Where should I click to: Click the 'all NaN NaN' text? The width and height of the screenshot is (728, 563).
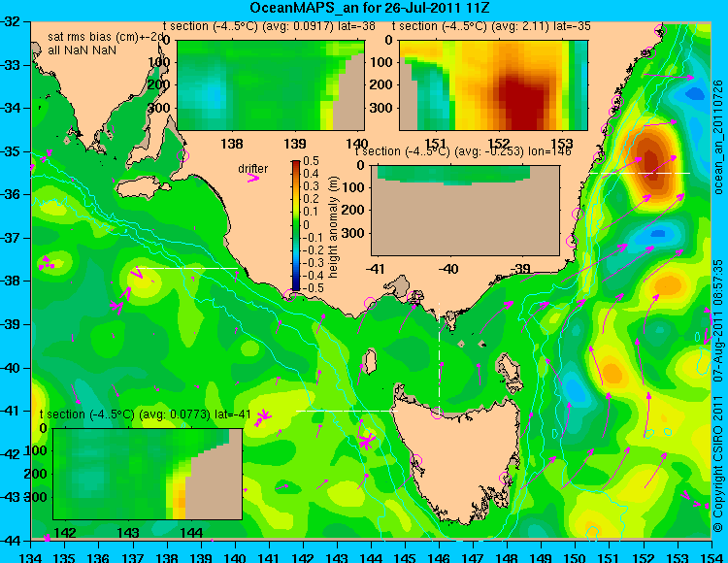click(82, 50)
